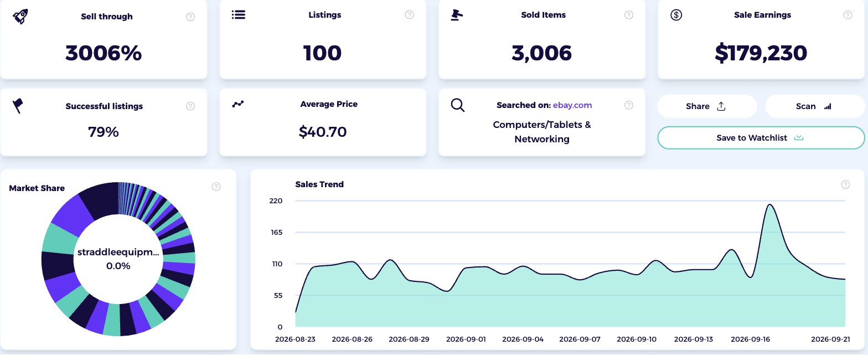
Task: Click the 2026-08-23 date on the axis
Action: pos(296,339)
